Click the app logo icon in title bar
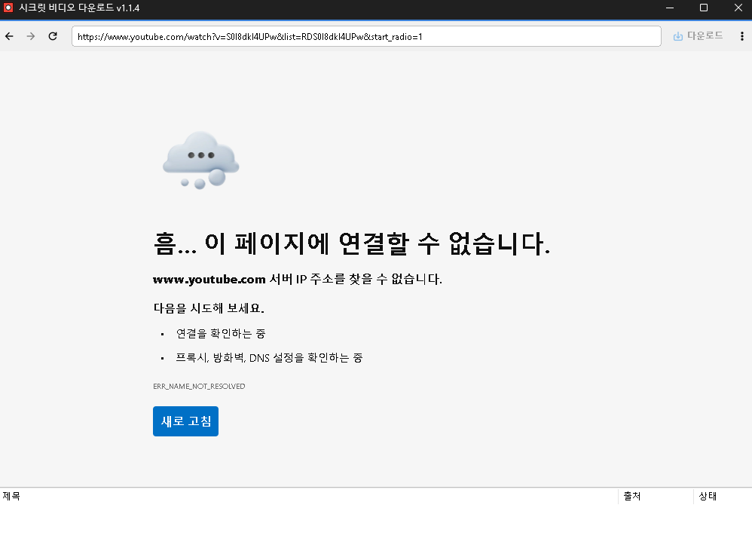 tap(8, 8)
